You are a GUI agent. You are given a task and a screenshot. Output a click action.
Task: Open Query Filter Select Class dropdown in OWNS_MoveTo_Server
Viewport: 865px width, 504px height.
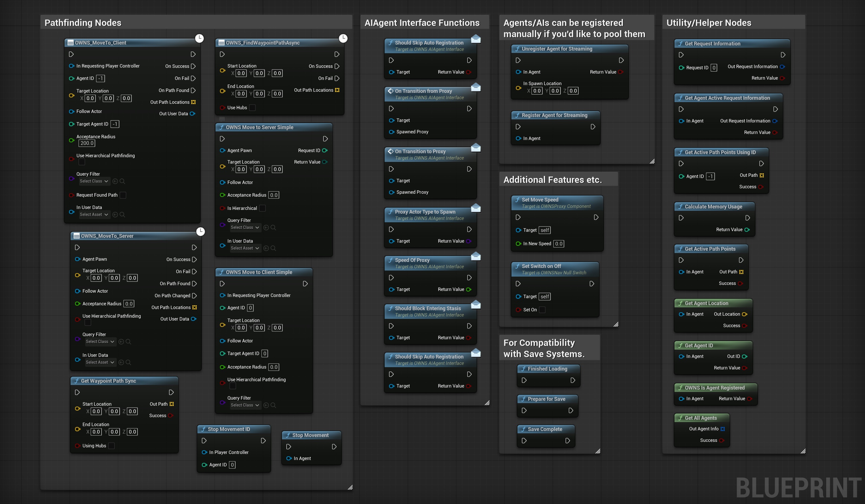(x=100, y=341)
